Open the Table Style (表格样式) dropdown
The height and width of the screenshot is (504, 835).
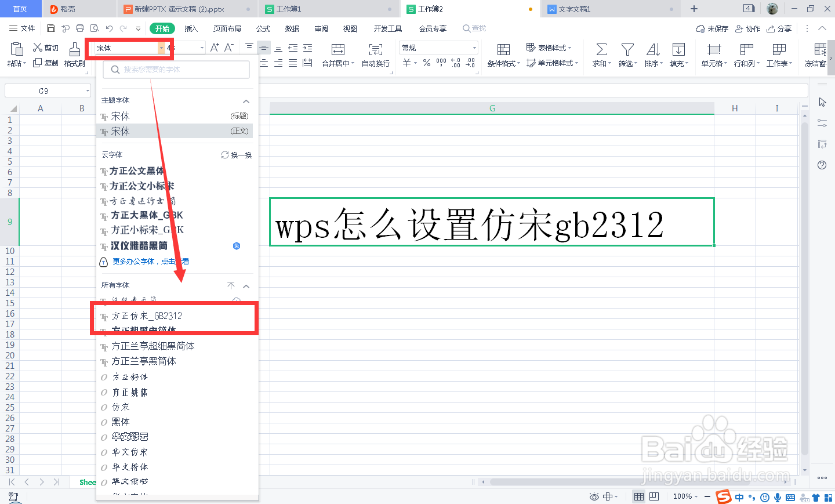point(549,48)
